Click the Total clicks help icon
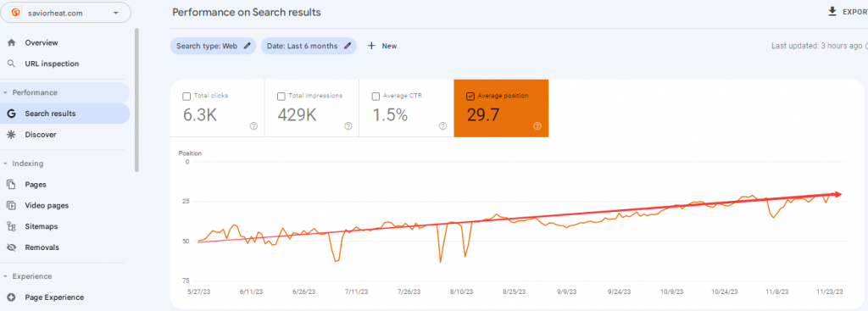Screen dimensions: 868x311 (x=253, y=126)
